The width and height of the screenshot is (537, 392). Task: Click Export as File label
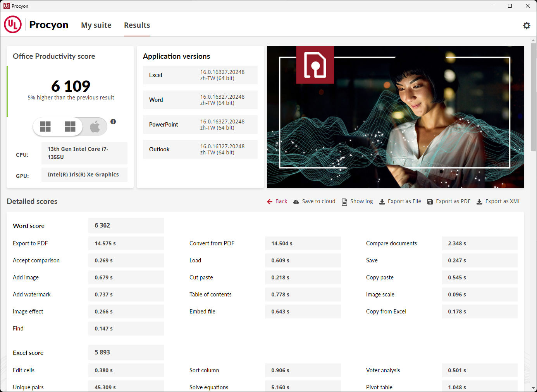[404, 201]
